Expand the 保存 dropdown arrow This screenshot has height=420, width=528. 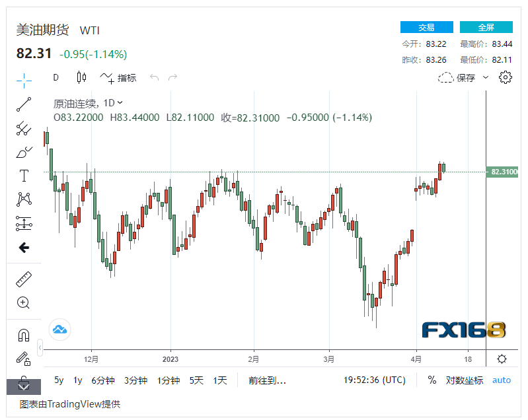coord(486,77)
